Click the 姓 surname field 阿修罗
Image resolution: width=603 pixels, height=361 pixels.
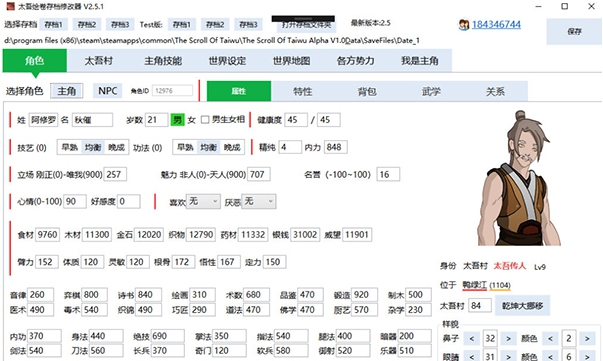43,120
